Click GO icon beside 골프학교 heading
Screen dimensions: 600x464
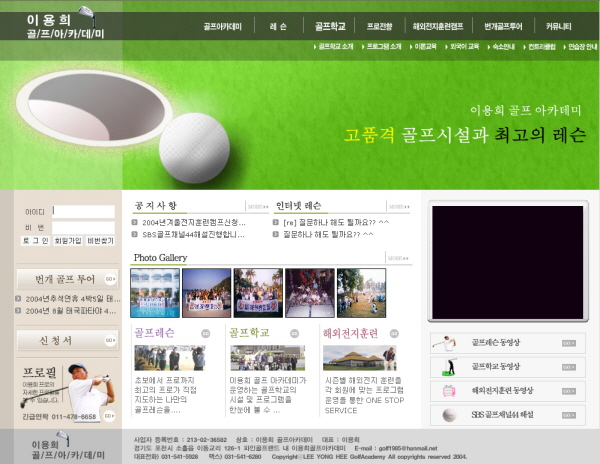(294, 334)
